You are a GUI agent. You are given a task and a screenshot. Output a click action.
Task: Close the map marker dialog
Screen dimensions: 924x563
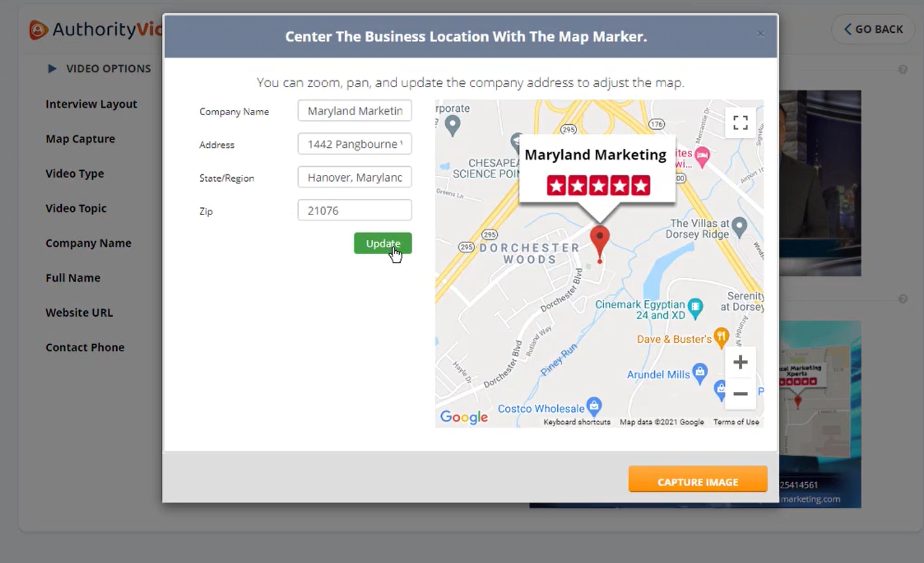pyautogui.click(x=761, y=34)
